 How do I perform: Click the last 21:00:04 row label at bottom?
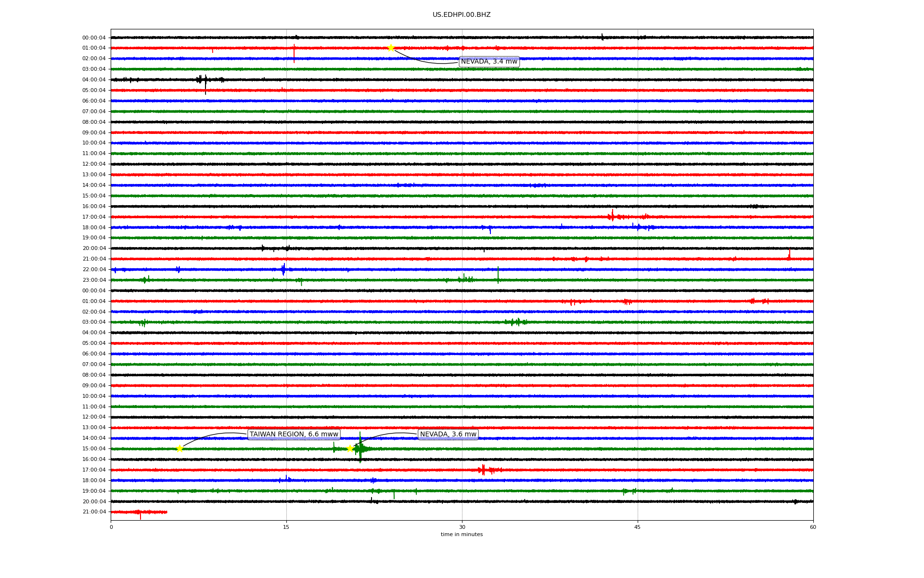tap(94, 512)
